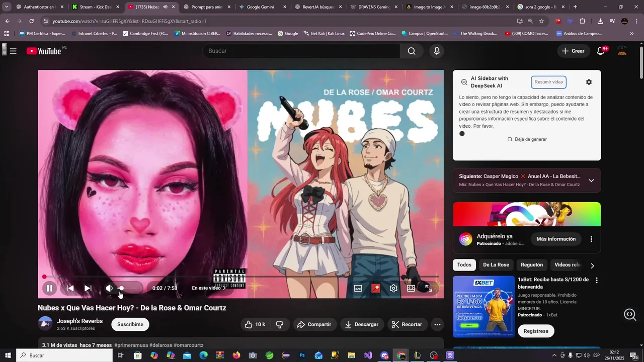Enter fullscreen video mode
Viewport: 644px width, 362px height.
pos(428,288)
